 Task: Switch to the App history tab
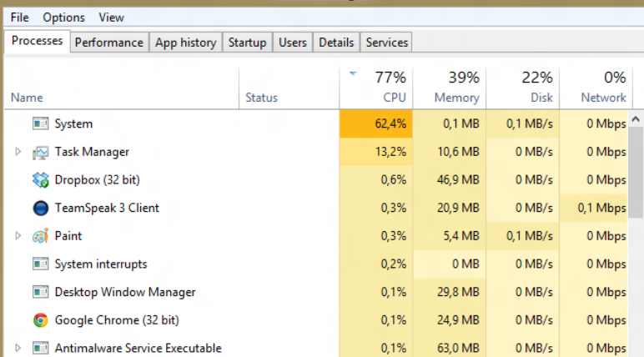(x=186, y=43)
